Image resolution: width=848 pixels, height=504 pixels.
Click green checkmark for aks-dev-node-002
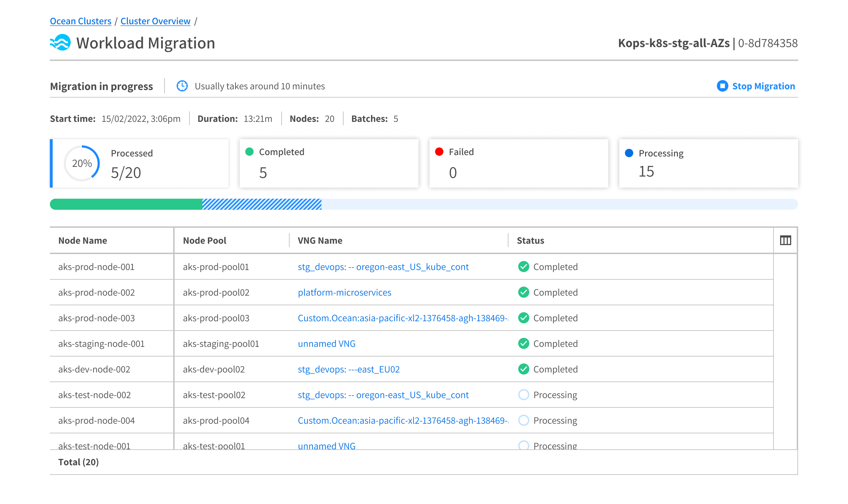[x=523, y=369]
